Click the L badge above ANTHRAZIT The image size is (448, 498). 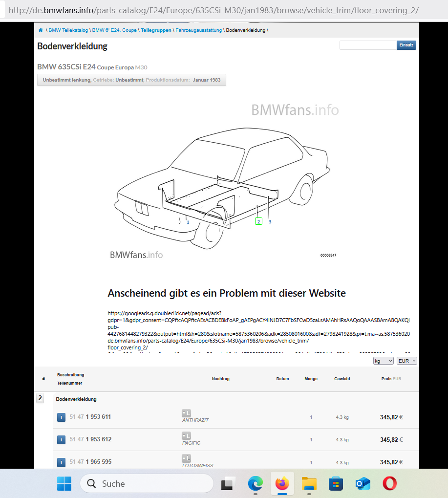(x=186, y=413)
